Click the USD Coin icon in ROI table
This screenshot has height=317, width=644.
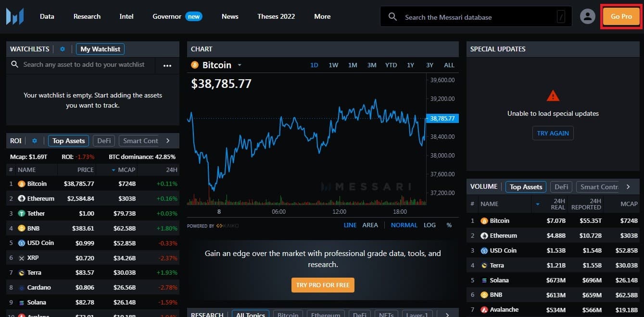click(21, 243)
